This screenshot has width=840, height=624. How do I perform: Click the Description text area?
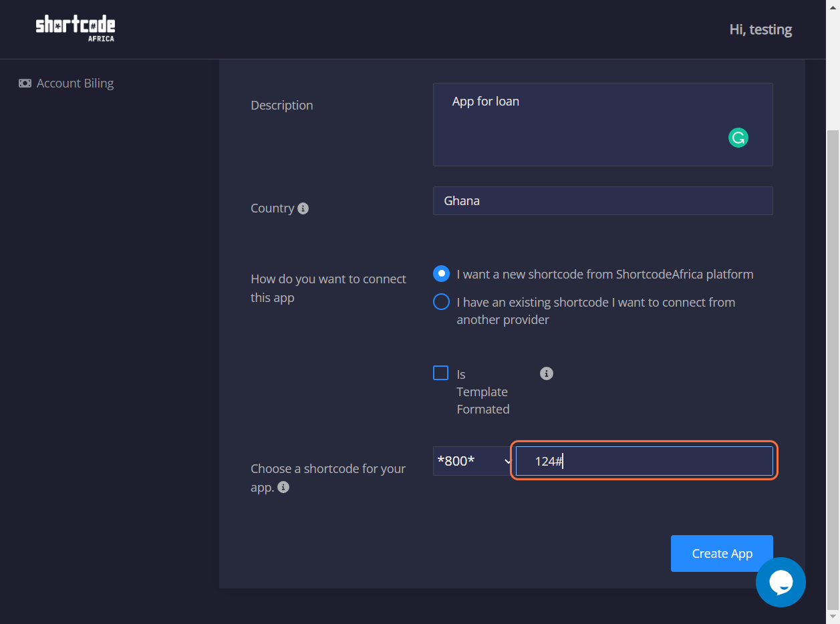point(603,124)
